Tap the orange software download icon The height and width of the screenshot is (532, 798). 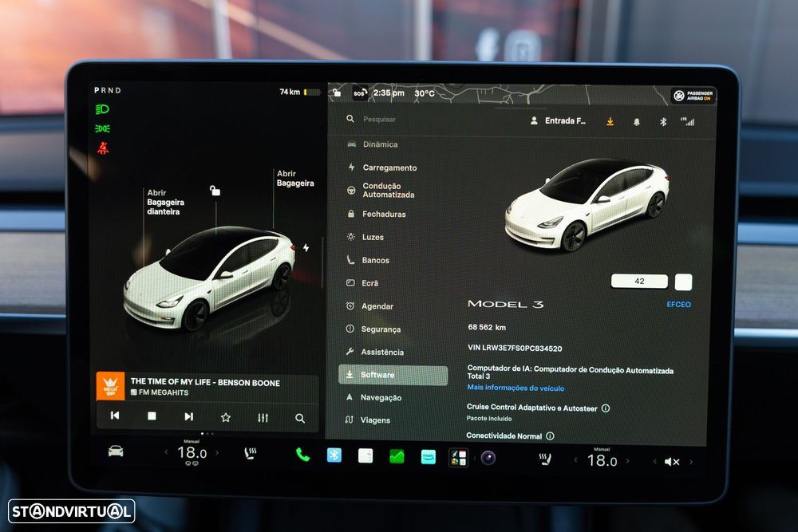pos(610,121)
